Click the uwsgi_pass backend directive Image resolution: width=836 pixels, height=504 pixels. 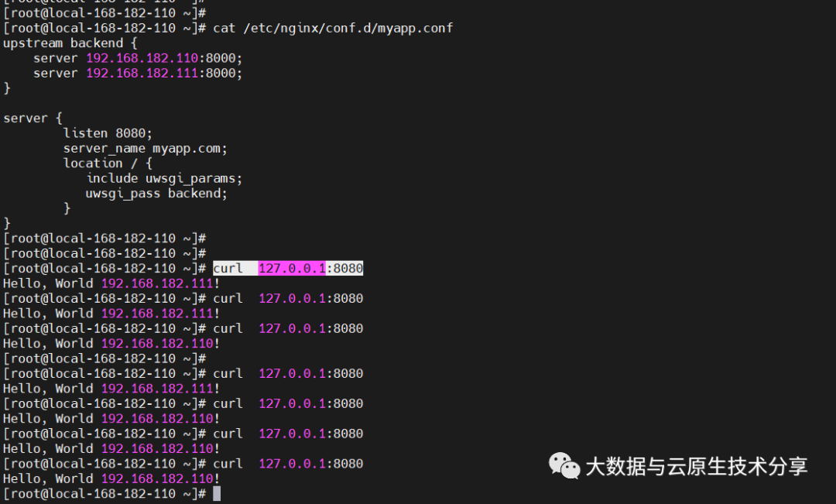coord(155,193)
